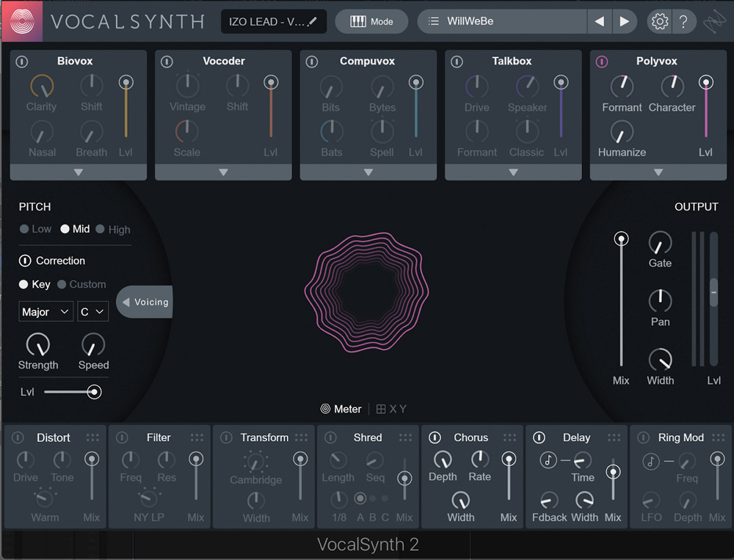Click the Pitch Strength knob
The image size is (734, 560).
(38, 345)
